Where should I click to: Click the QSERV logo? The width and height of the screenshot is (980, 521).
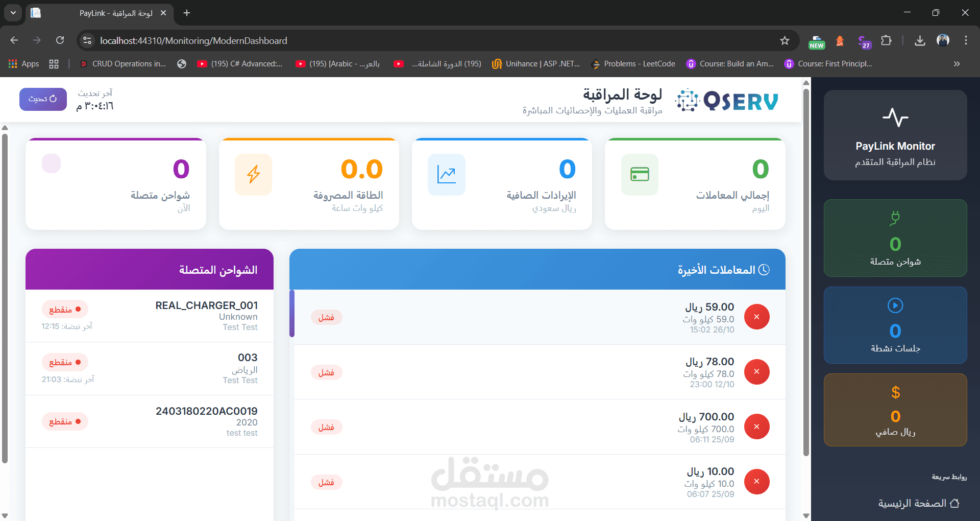coord(727,100)
